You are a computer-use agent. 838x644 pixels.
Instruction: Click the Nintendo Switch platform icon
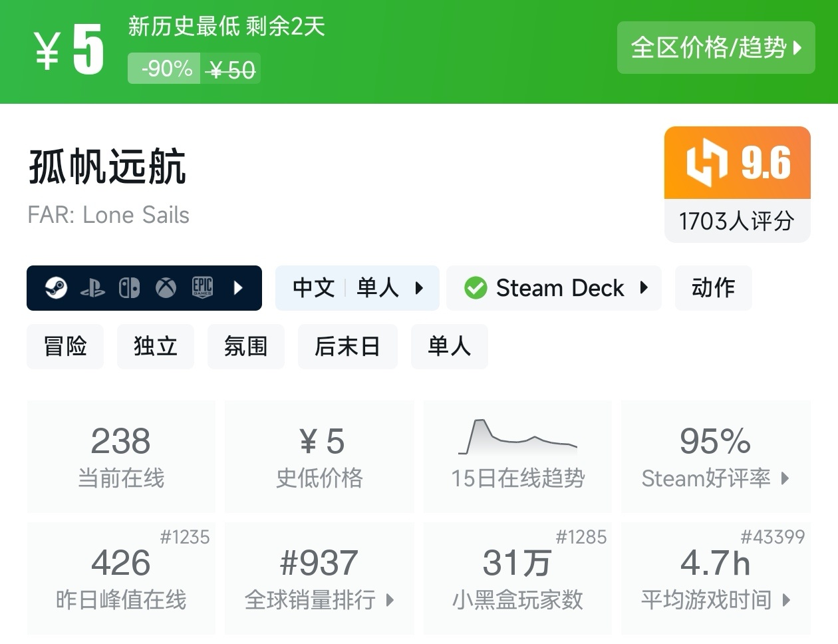coord(129,288)
